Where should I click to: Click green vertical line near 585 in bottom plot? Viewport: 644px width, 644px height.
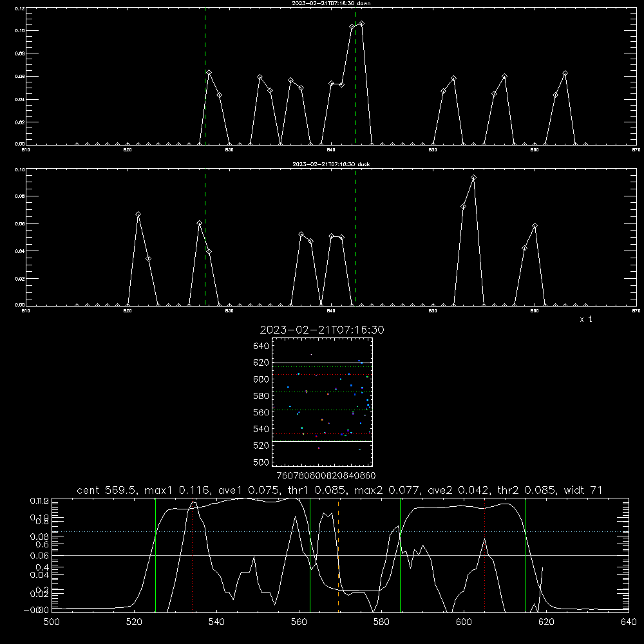coord(400,555)
